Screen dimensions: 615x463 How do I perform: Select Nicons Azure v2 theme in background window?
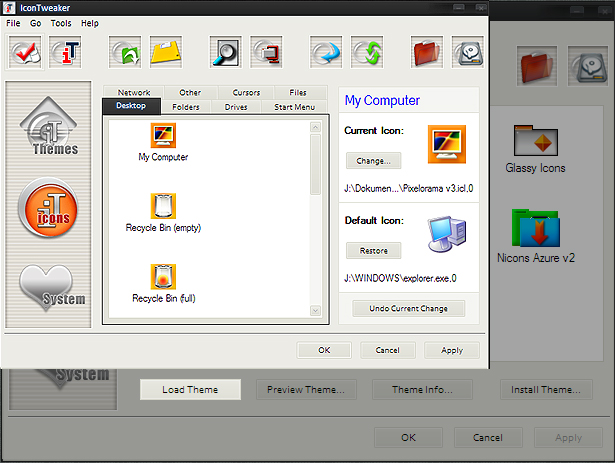tap(536, 236)
